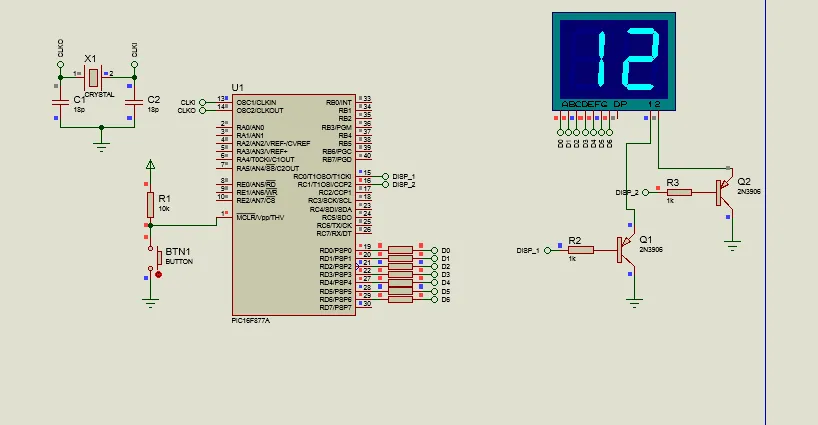Select the CLKO terminal connected to pin 14
The height and width of the screenshot is (425, 818).
(202, 110)
